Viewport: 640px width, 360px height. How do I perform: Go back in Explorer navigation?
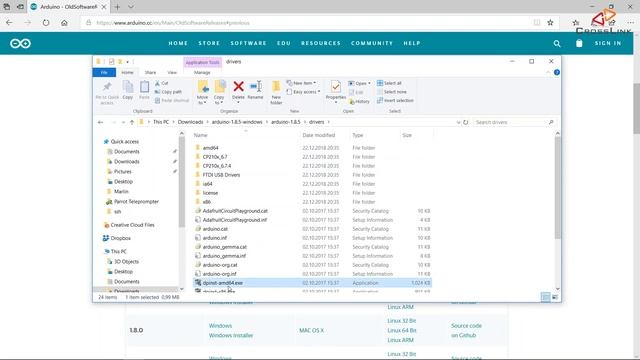100,122
